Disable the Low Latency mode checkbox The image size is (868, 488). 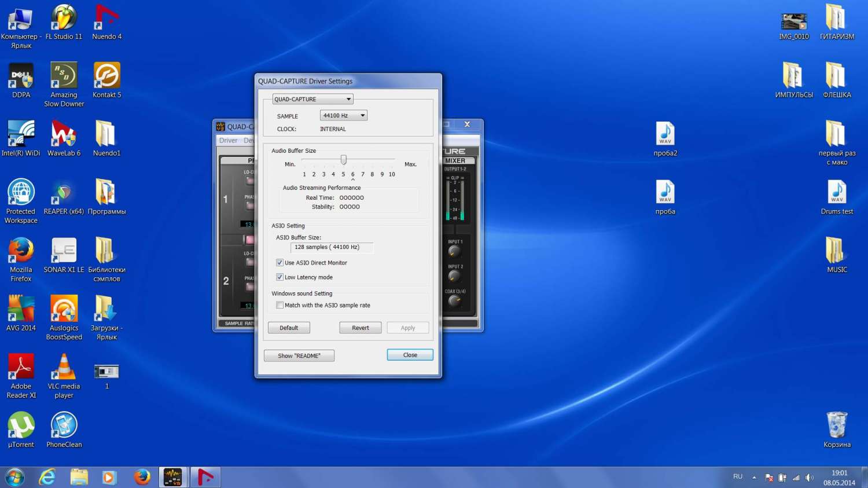(280, 277)
